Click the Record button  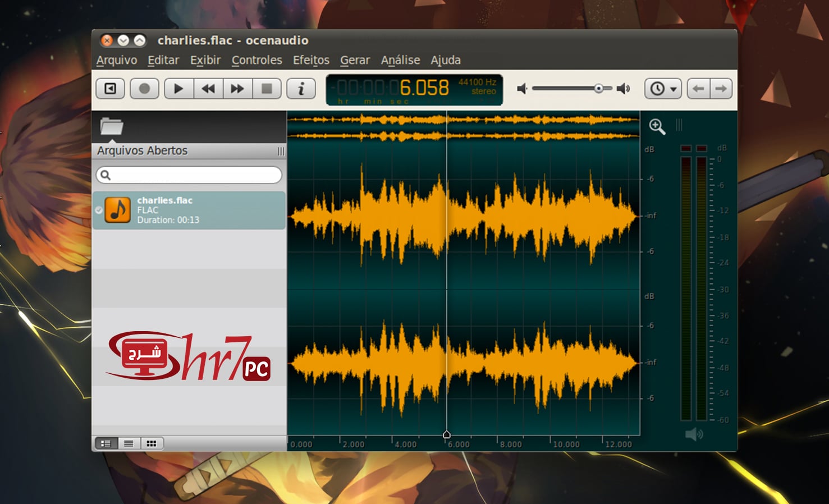[x=144, y=88]
